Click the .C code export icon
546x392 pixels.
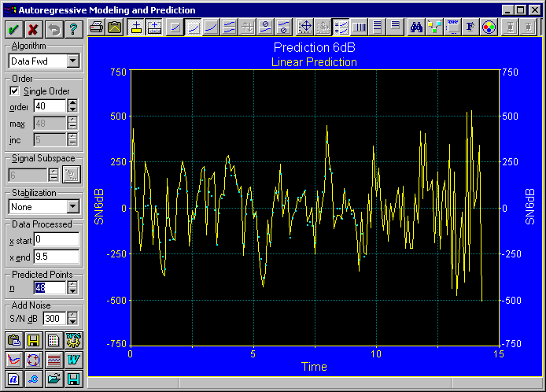33,379
